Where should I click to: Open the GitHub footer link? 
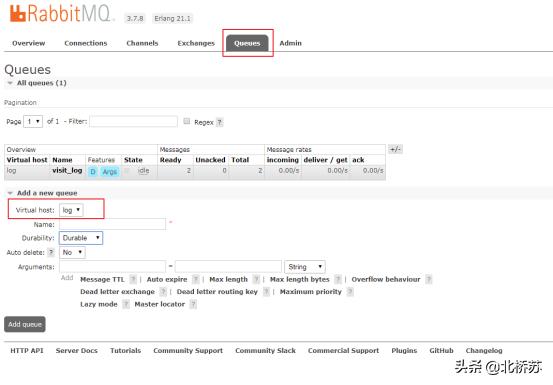coord(441,350)
